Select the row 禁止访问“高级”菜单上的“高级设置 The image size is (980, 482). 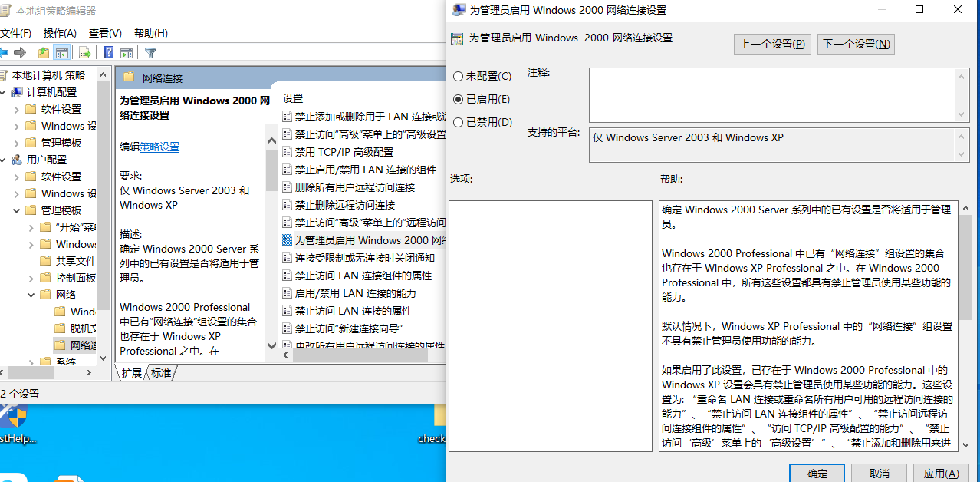364,134
